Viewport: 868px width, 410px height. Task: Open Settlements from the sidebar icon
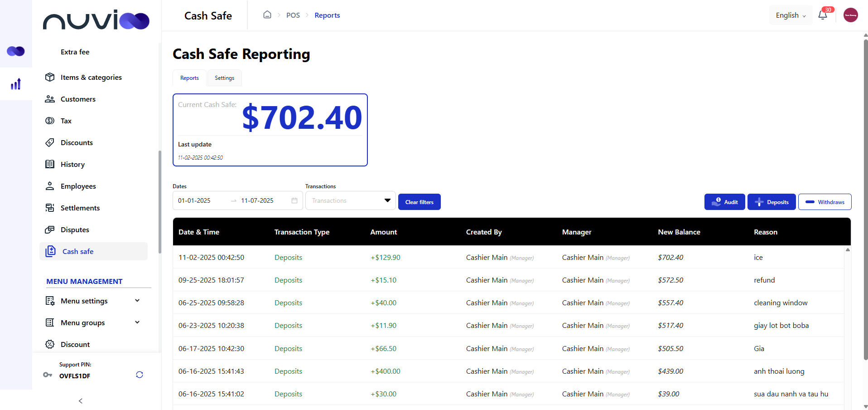[x=50, y=208]
